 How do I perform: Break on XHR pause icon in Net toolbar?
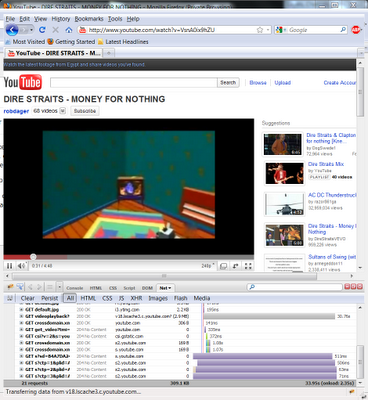10,298
